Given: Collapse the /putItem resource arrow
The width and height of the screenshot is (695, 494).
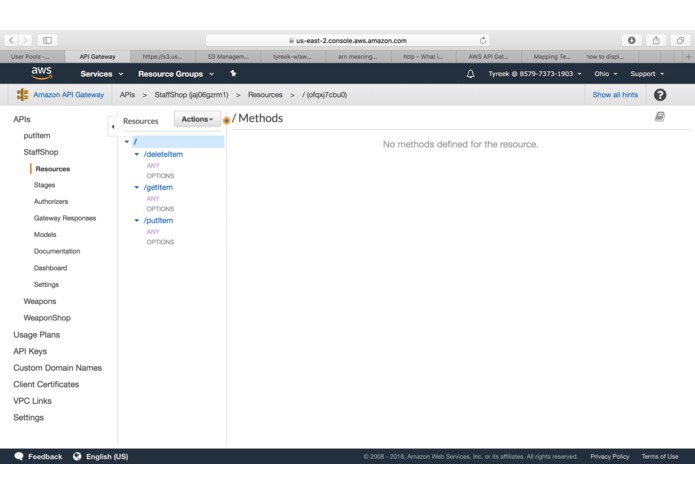Looking at the screenshot, I should pyautogui.click(x=137, y=220).
